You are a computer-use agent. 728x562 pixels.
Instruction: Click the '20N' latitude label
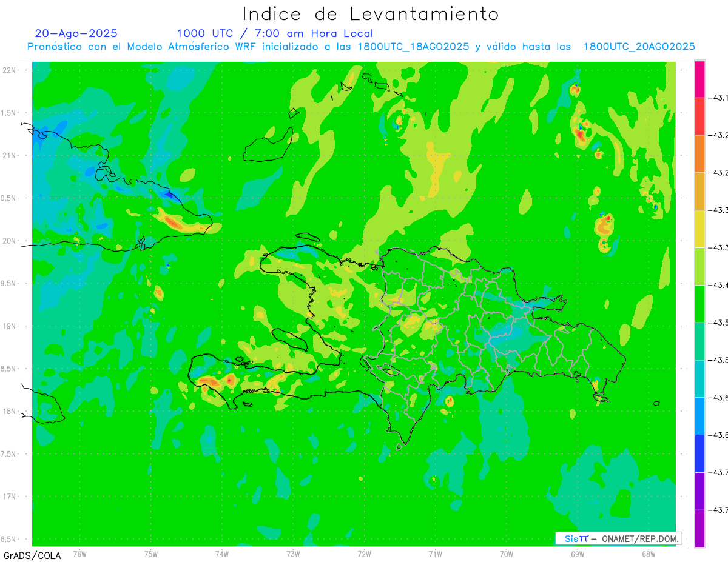[x=9, y=241]
